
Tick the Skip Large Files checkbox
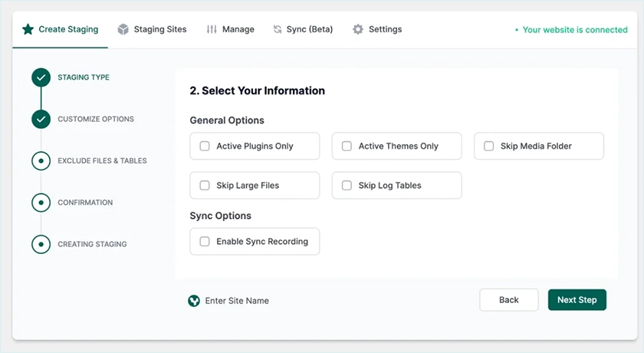coord(205,185)
